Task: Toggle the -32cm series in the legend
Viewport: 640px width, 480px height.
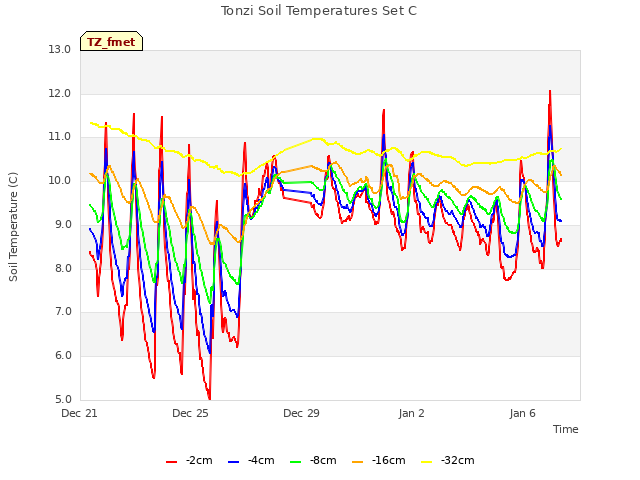Action: coord(447,460)
